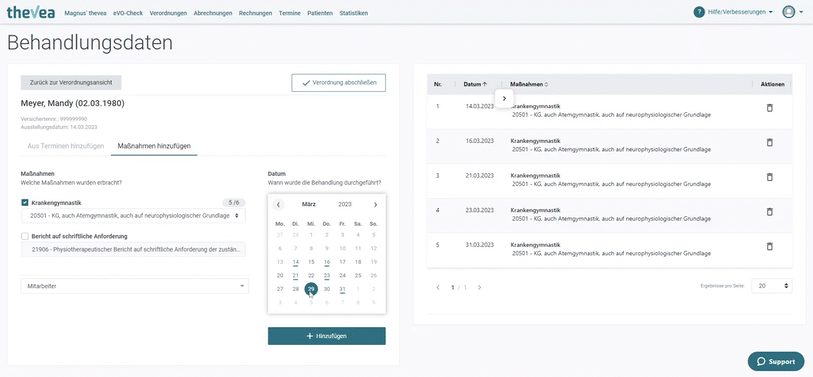Select March 31 in calendar

[342, 289]
